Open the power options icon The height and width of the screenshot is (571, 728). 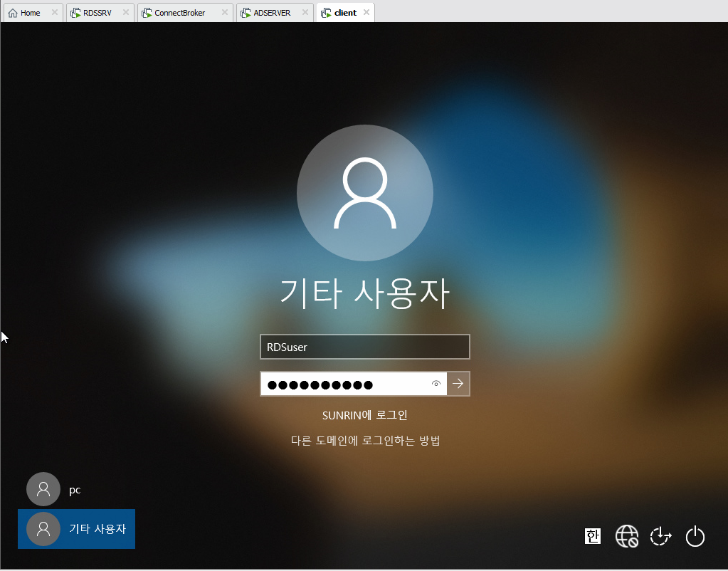coord(695,536)
